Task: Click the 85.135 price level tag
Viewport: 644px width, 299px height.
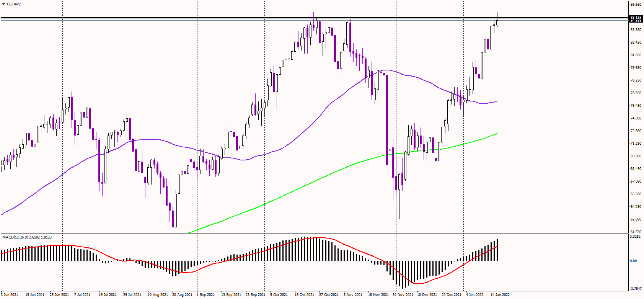Action: 636,17
